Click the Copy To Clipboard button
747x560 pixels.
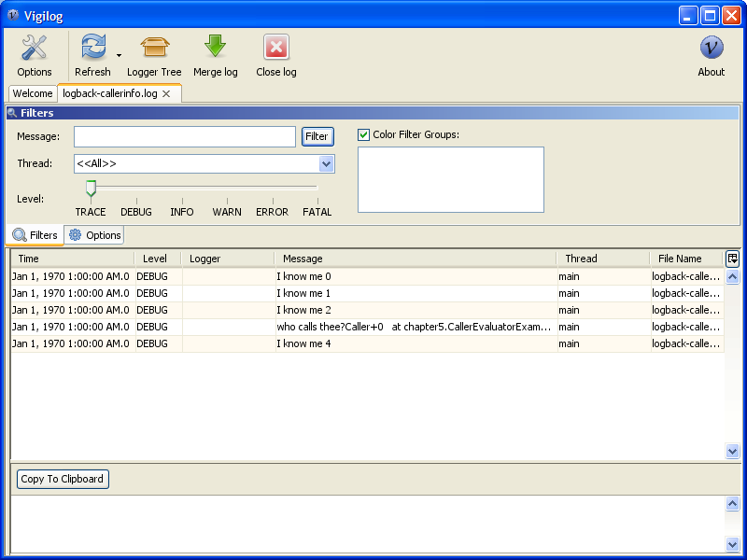click(63, 479)
